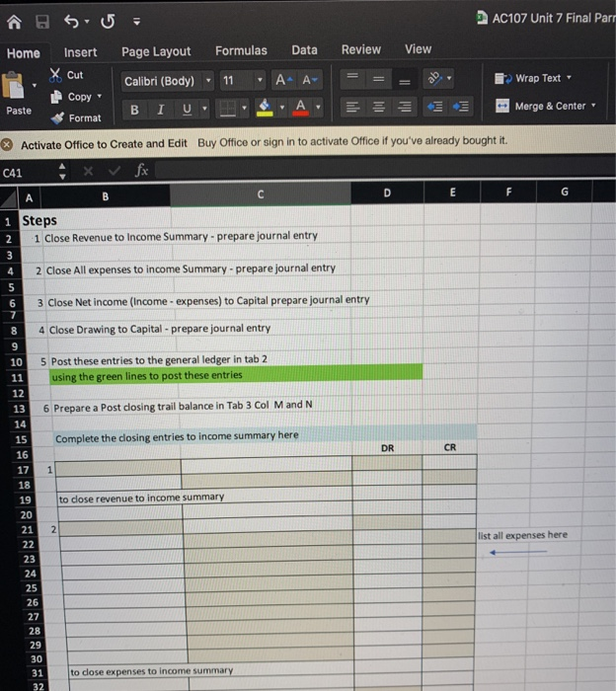Dismiss the Activate Office banner
Viewport: 616px width, 691px height.
[7, 145]
